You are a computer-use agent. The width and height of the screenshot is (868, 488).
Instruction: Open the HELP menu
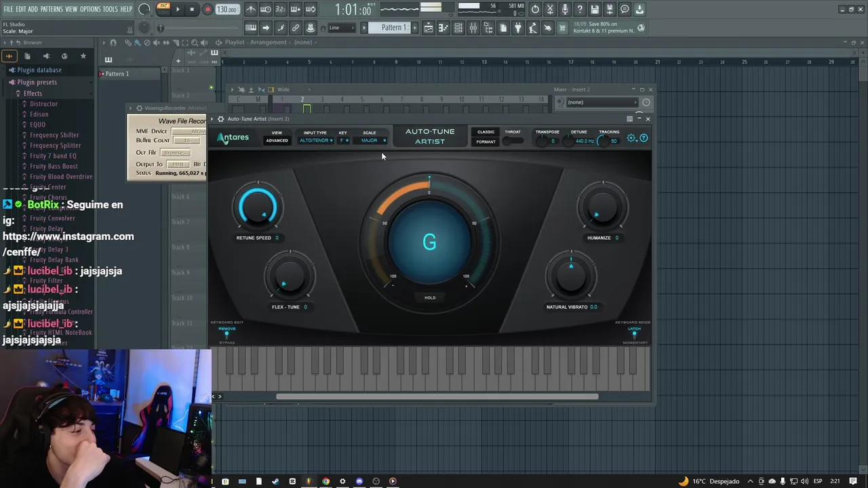126,9
